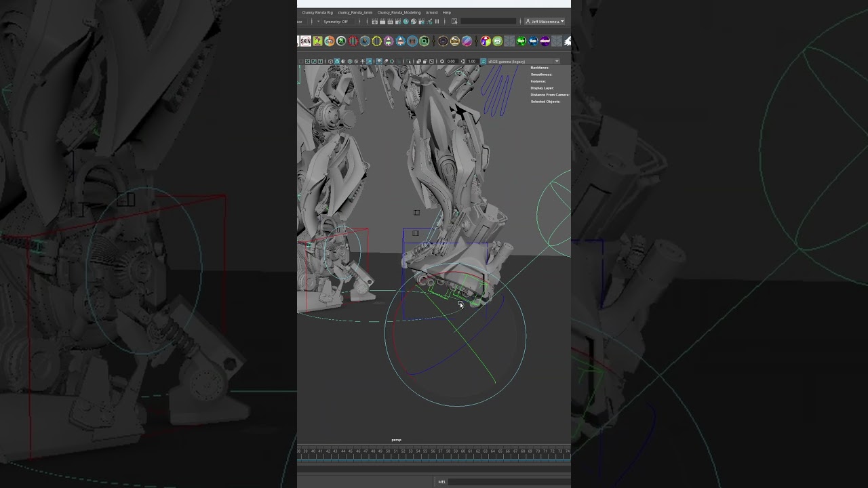Toggle color management button beside gamma dropdown
This screenshot has width=868, height=488.
pyautogui.click(x=484, y=62)
